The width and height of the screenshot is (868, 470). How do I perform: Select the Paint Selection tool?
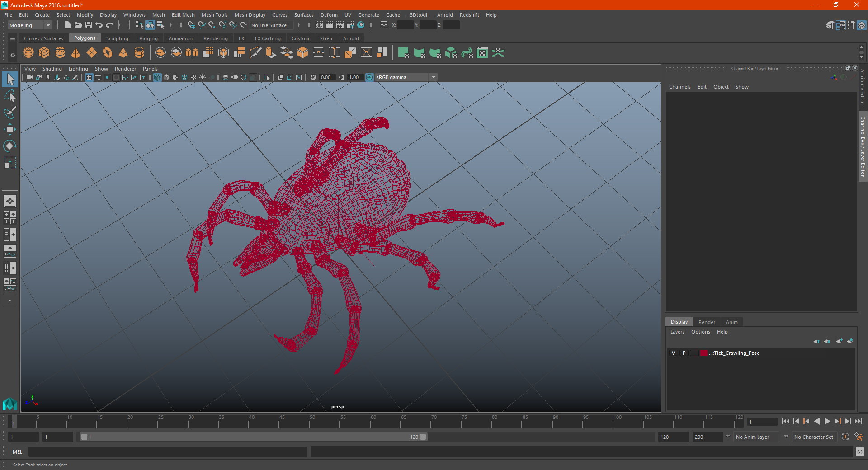(9, 113)
